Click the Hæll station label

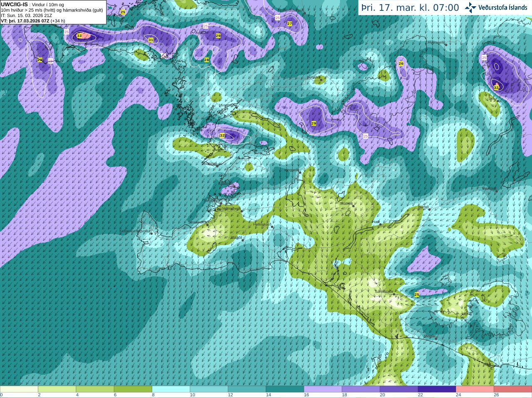(376, 222)
